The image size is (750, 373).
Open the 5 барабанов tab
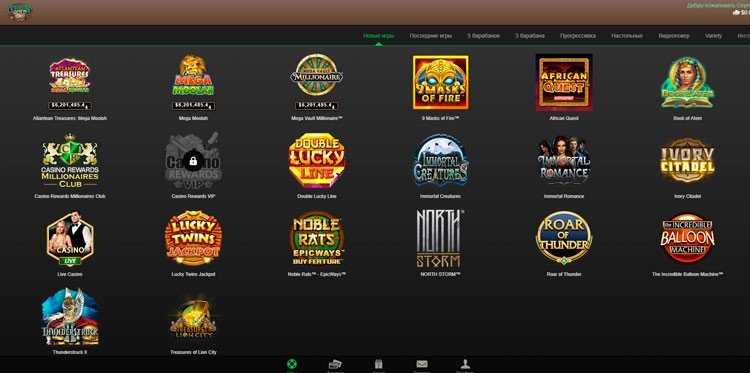pos(484,36)
